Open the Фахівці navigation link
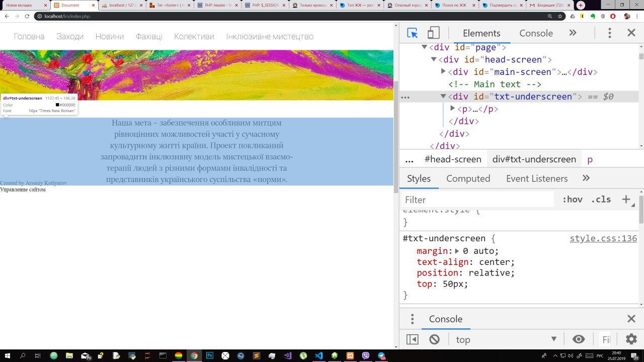 pyautogui.click(x=149, y=37)
